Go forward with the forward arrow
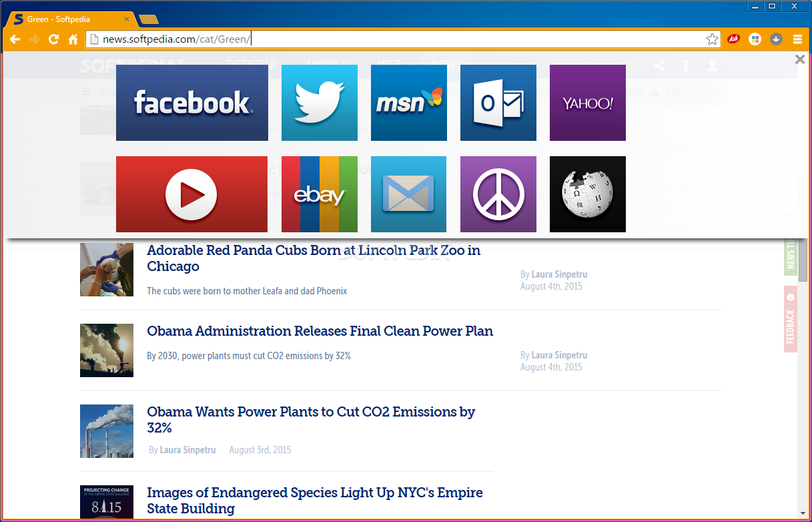The height and width of the screenshot is (522, 812). (35, 39)
